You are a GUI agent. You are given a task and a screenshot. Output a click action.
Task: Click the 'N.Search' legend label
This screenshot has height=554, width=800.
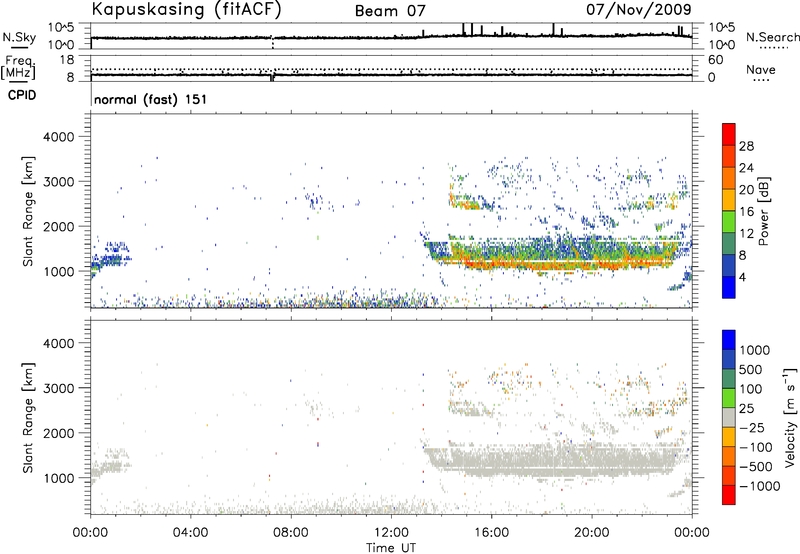click(772, 37)
